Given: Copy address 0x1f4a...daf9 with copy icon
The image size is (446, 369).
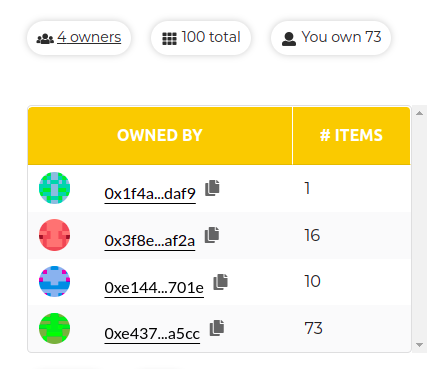Looking at the screenshot, I should click(212, 188).
